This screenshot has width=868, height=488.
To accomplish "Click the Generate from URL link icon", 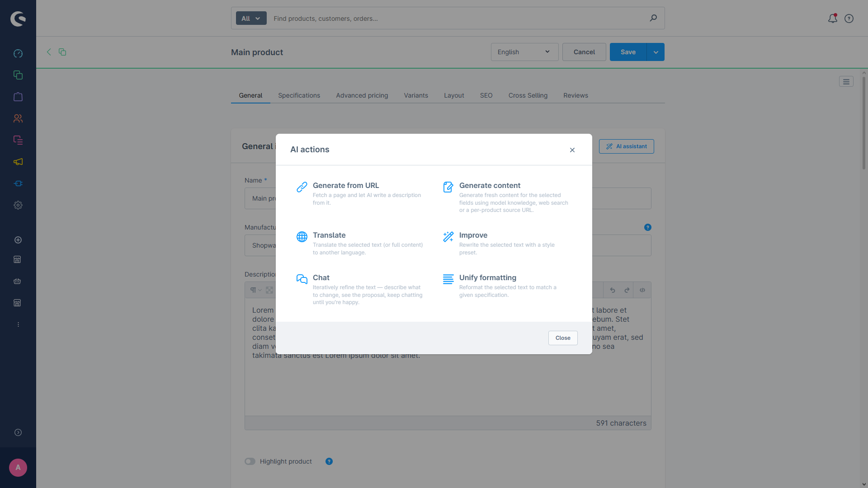I will coord(302,187).
